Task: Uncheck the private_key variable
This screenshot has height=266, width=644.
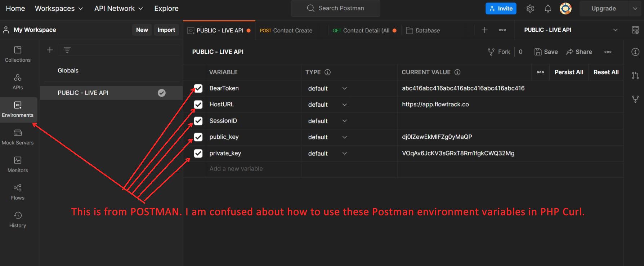Action: [x=198, y=154]
